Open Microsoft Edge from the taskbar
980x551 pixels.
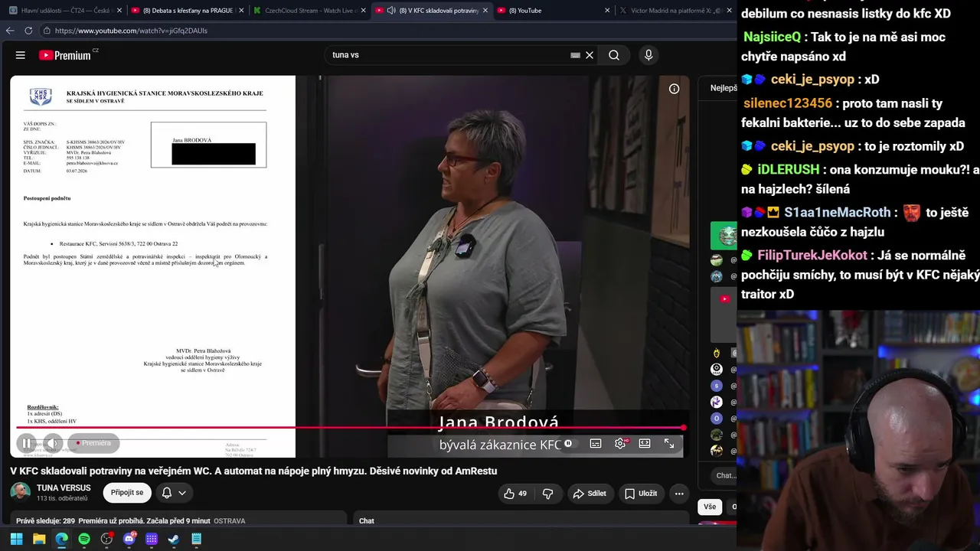pyautogui.click(x=61, y=539)
